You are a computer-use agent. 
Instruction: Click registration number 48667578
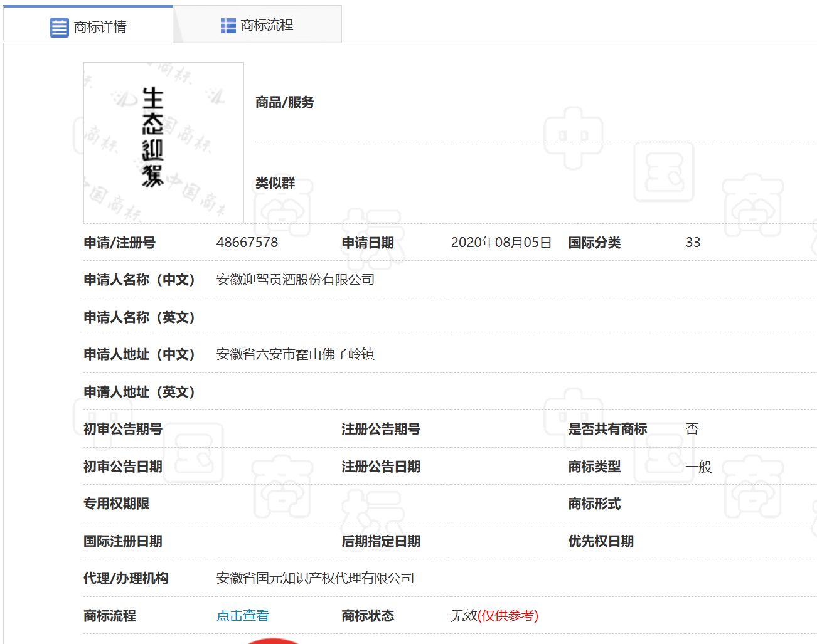(x=247, y=243)
